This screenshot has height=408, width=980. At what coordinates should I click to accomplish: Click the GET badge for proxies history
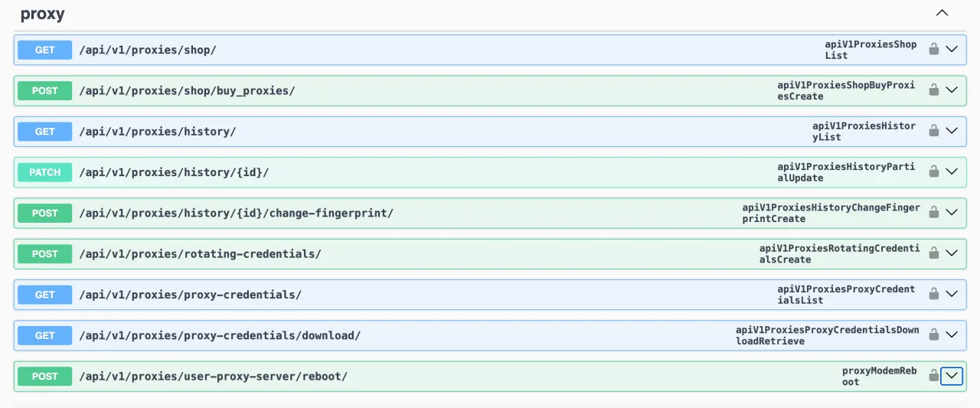coord(45,132)
